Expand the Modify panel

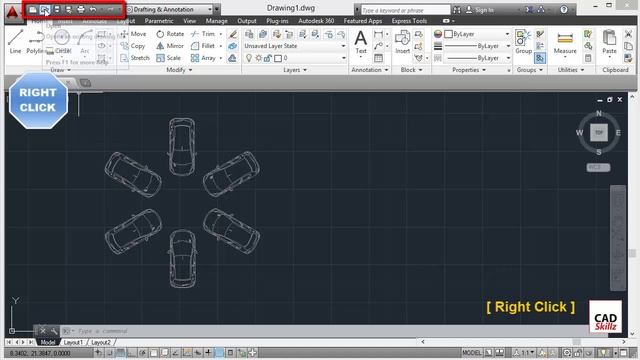click(179, 70)
